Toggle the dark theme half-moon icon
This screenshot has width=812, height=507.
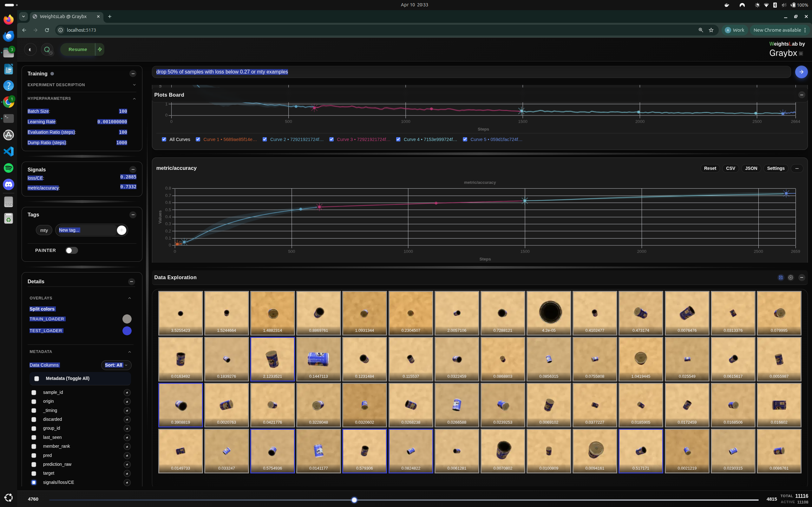(30, 50)
